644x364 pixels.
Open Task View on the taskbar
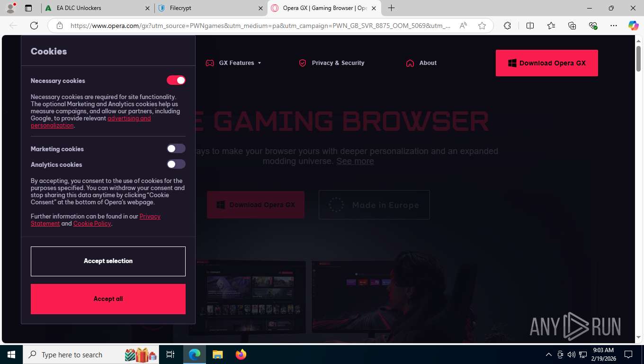[x=170, y=355]
